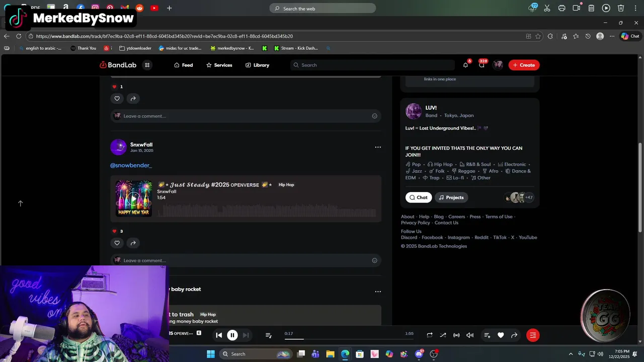Click the broadcast icon in player bar
Image resolution: width=644 pixels, height=362 pixels.
(456, 335)
